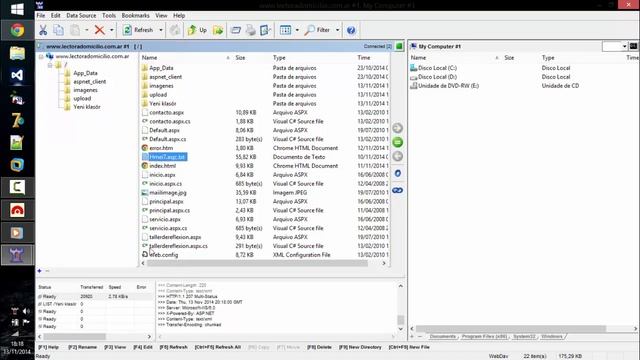
Task: Click the [F8] Delete shortcut button
Action: point(319,347)
